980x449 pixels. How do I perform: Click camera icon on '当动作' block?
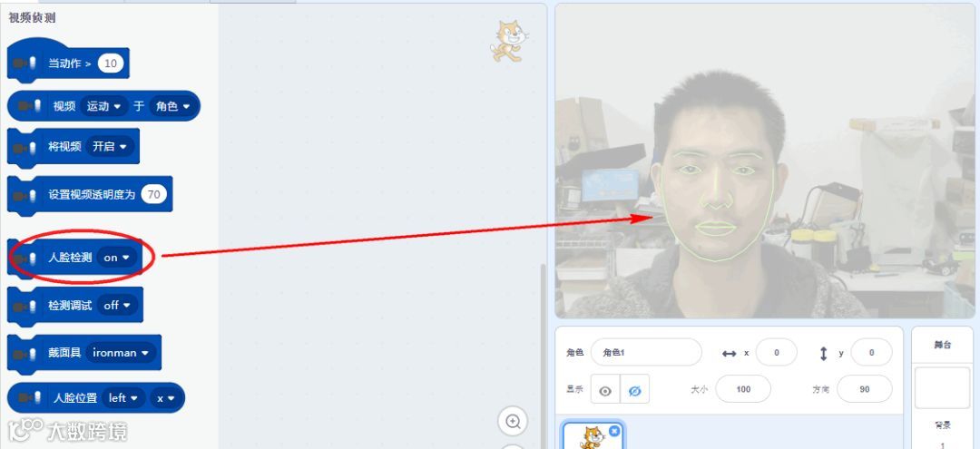[25, 63]
